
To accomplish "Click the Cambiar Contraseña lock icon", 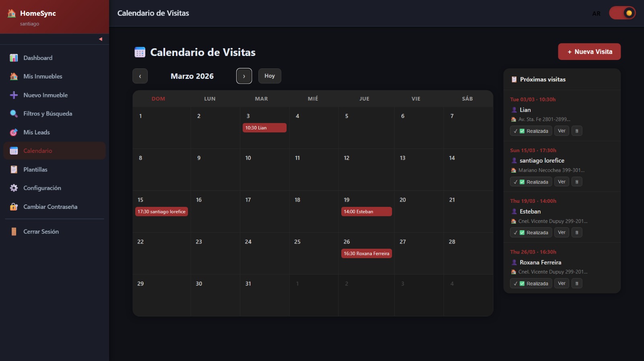I will coord(14,206).
